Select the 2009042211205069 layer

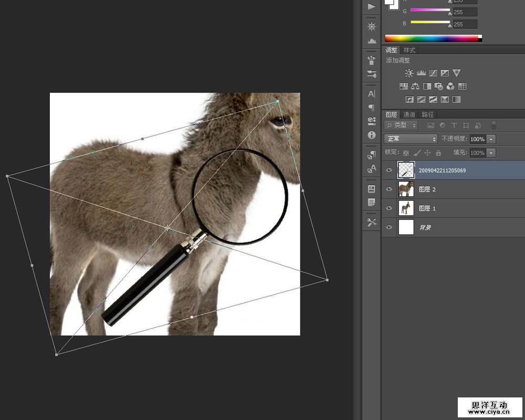(442, 171)
